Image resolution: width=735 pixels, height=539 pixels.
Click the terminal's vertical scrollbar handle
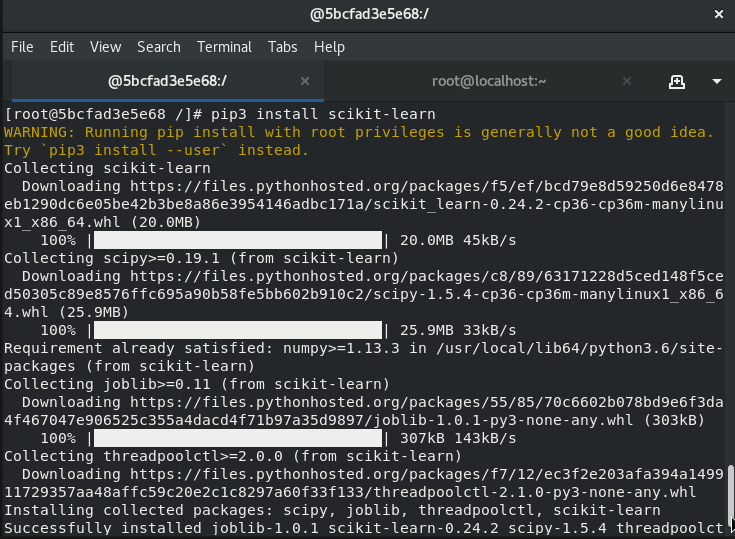coord(731,499)
